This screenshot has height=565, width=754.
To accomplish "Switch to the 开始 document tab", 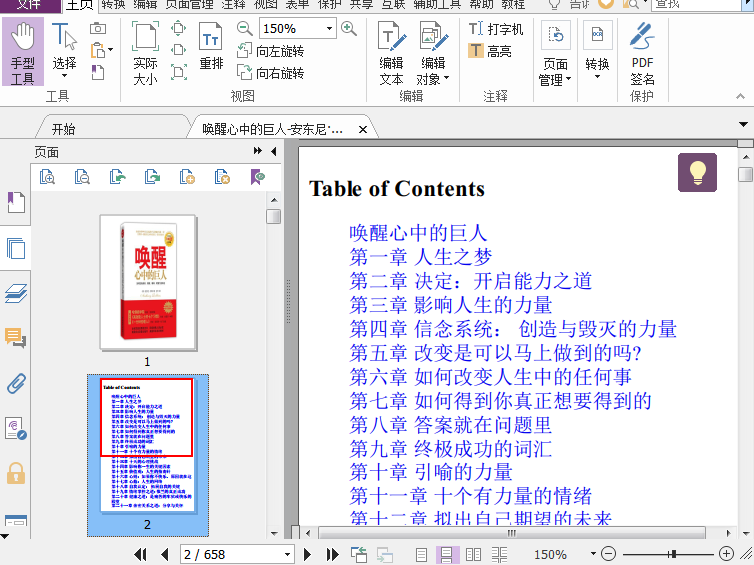I will [x=63, y=129].
